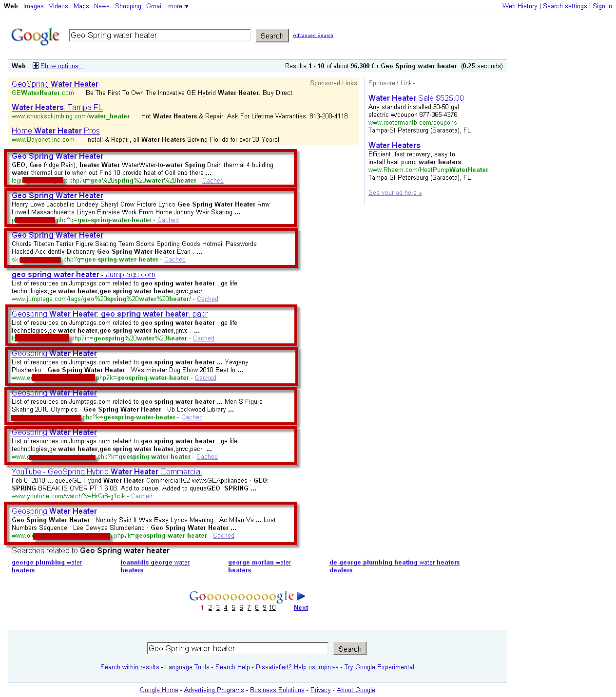Open Gmail in top navigation
This screenshot has height=697, width=616.
pos(154,6)
